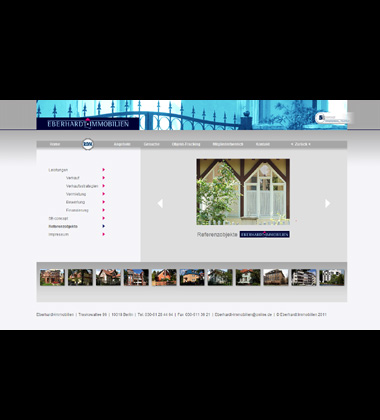380x420 pixels.
Task: Open the Impressum sidebar link
Action: coord(59,234)
